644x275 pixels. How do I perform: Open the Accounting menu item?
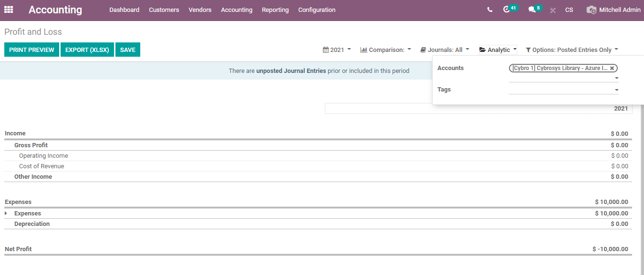click(x=237, y=10)
